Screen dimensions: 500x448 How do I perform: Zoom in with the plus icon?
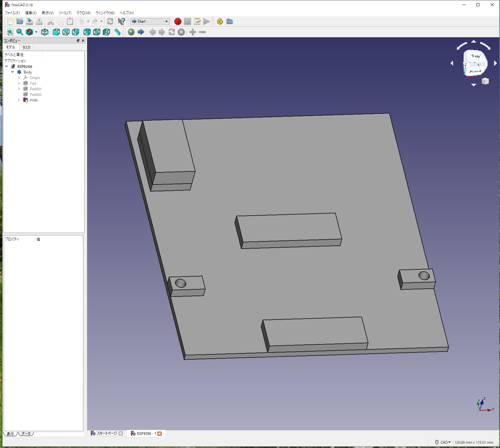point(193,32)
